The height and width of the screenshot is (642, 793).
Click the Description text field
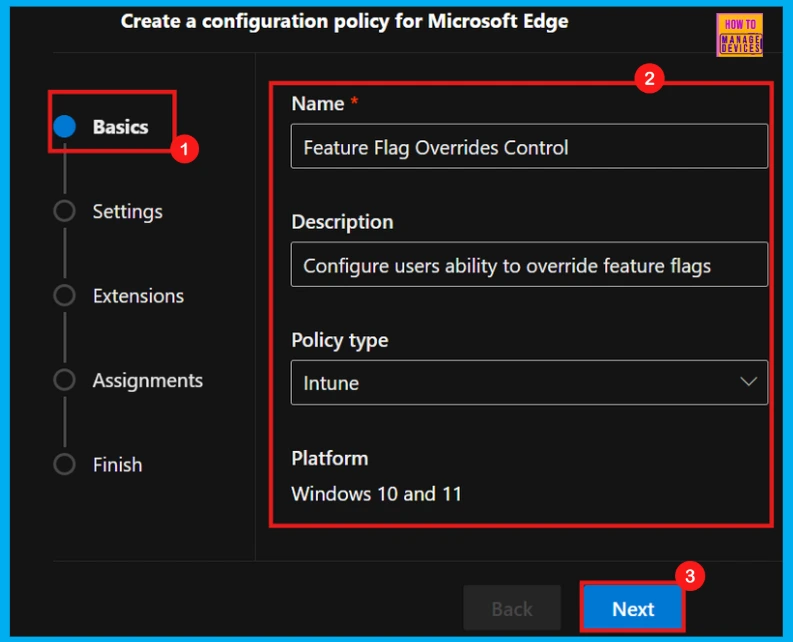[529, 265]
